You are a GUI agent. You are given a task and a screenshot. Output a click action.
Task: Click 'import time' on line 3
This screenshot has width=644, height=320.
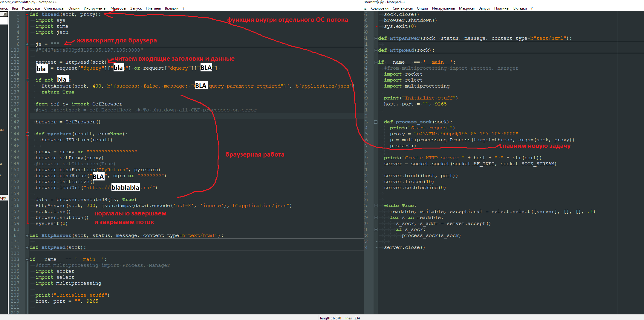point(52,26)
